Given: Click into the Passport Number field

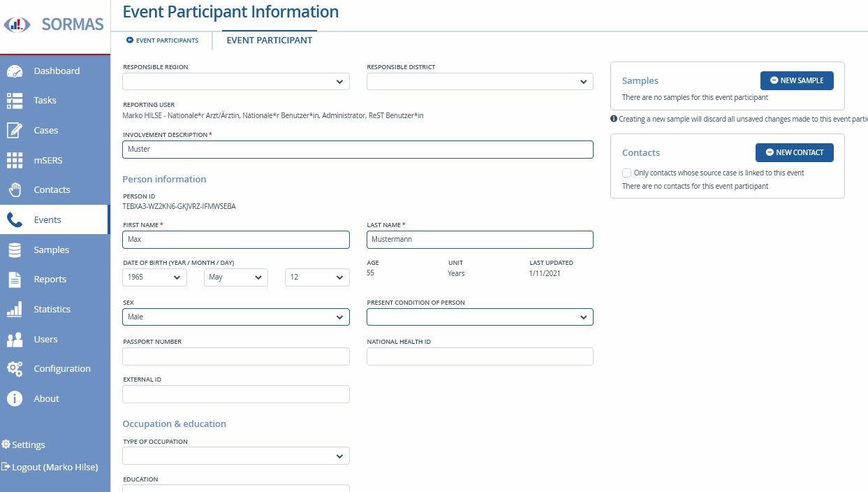Looking at the screenshot, I should [236, 356].
